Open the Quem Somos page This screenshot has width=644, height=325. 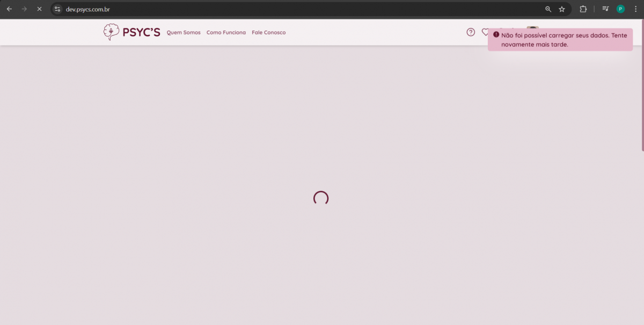click(184, 33)
